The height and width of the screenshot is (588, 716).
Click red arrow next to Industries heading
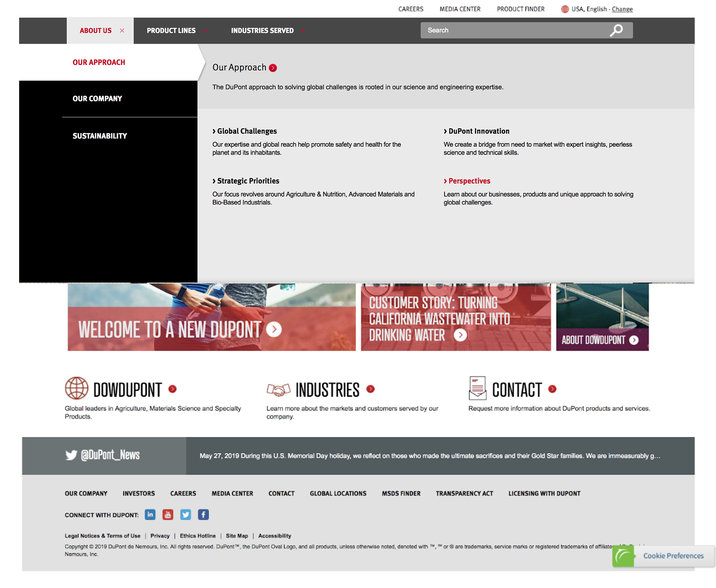tap(370, 389)
